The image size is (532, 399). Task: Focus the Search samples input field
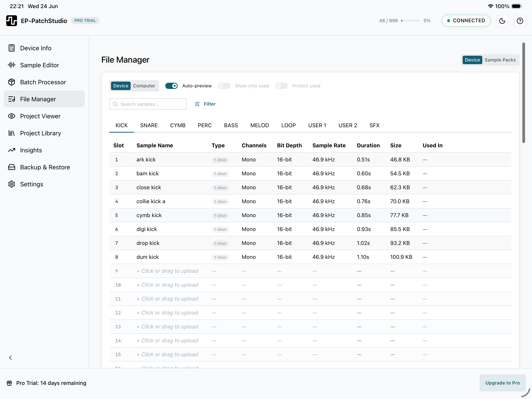[x=148, y=104]
